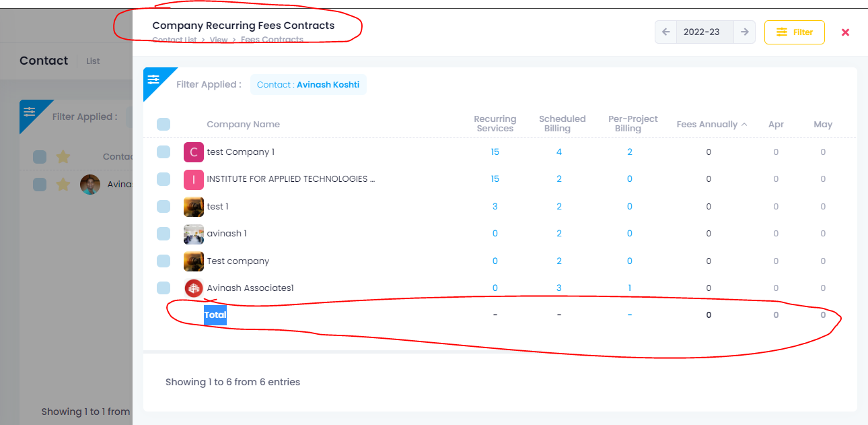Click the View breadcrumb item

[x=219, y=40]
